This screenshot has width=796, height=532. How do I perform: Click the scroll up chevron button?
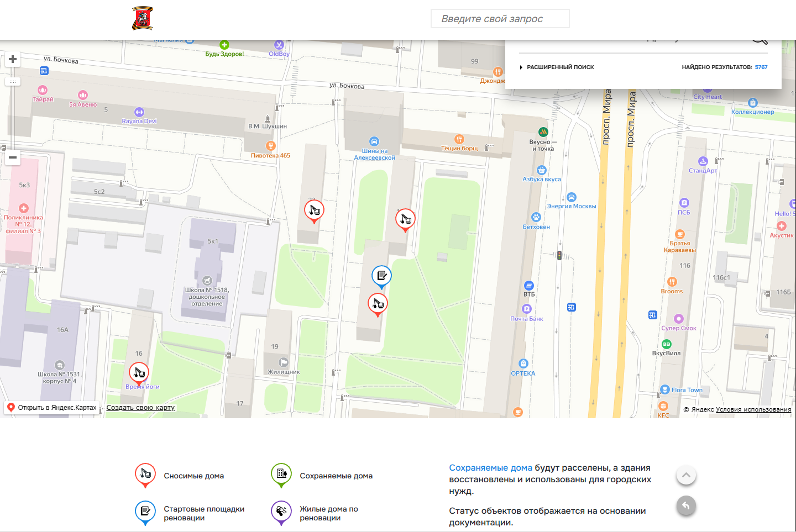(686, 475)
